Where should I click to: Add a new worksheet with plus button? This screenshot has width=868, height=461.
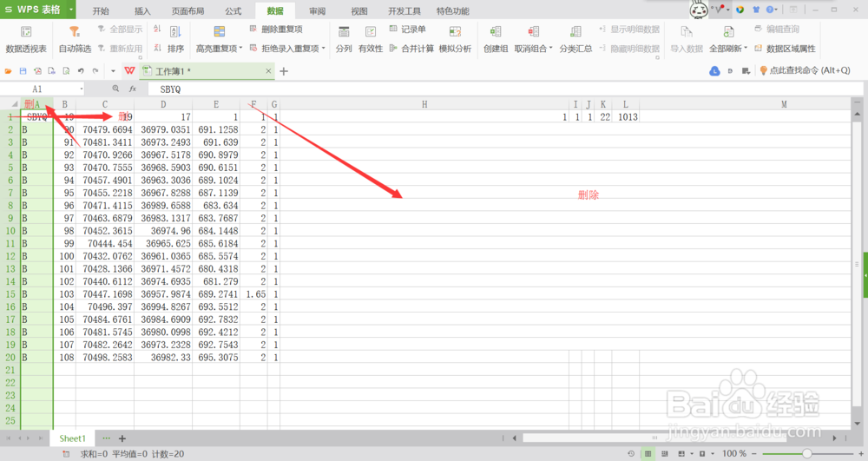122,438
